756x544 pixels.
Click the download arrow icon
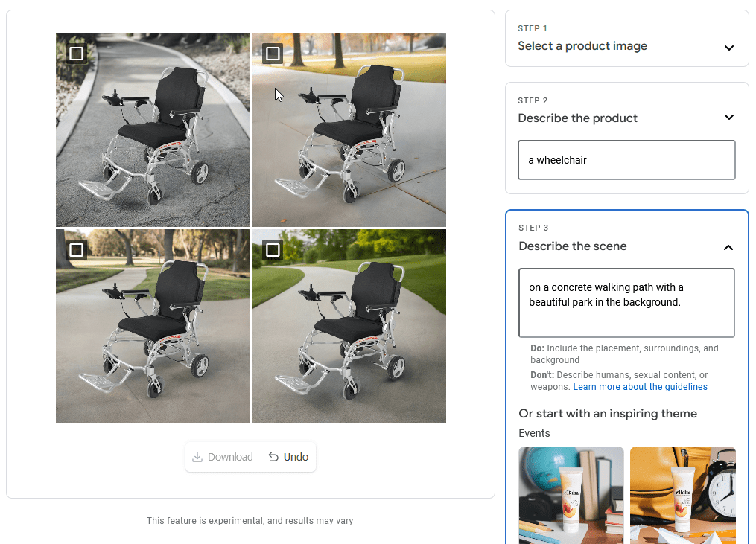pos(197,457)
